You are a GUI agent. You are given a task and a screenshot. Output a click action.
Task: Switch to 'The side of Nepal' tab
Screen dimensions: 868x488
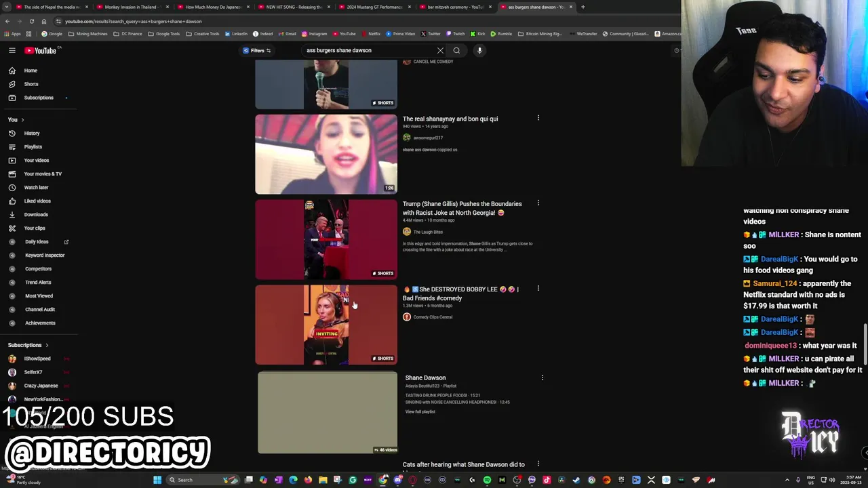pos(52,7)
